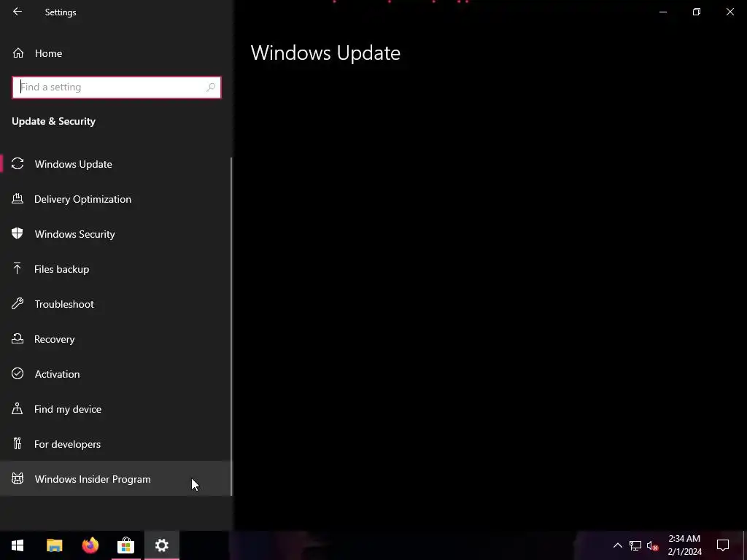The height and width of the screenshot is (560, 747).
Task: Click the Troubleshoot wrench icon
Action: point(18,304)
